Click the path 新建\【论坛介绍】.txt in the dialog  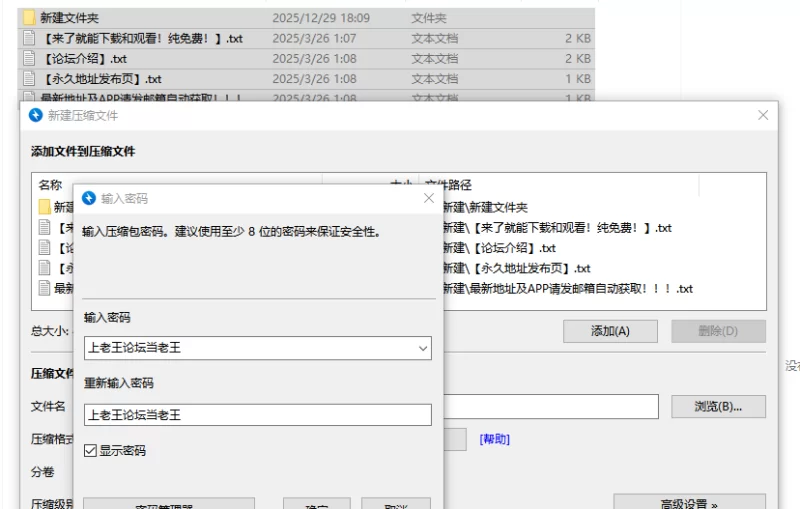coord(499,248)
